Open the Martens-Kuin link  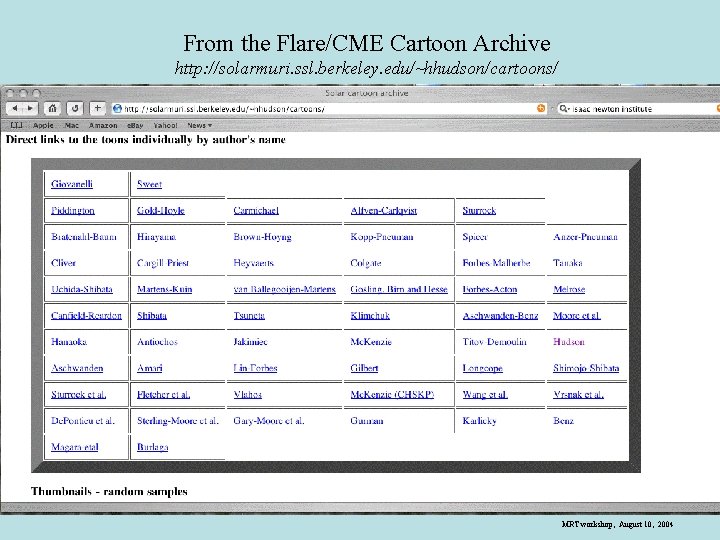(x=165, y=289)
